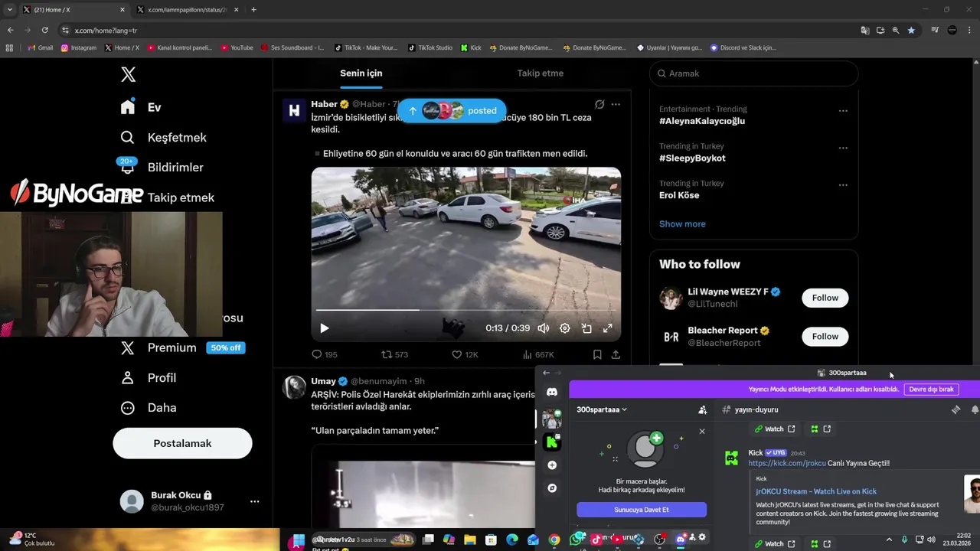Toggle microphone icon in system tray
Screen dimensions: 980x551
pyautogui.click(x=904, y=540)
